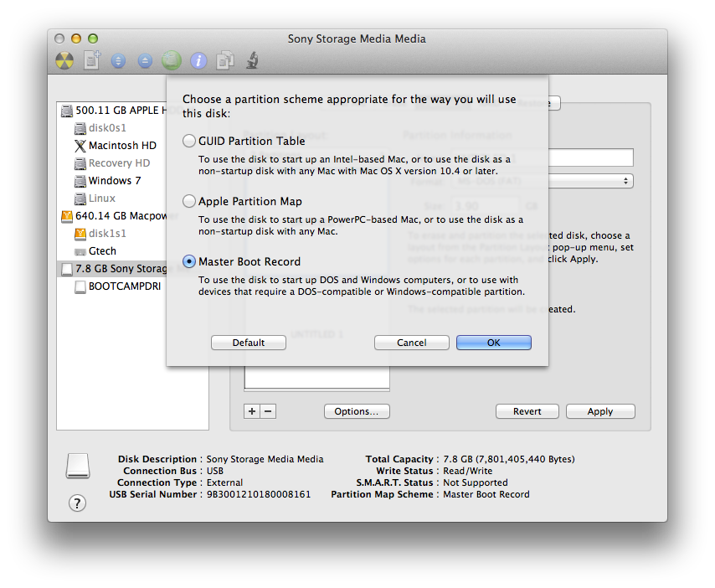Select Recovery HD in the sidebar
The width and height of the screenshot is (715, 588).
pos(119,163)
